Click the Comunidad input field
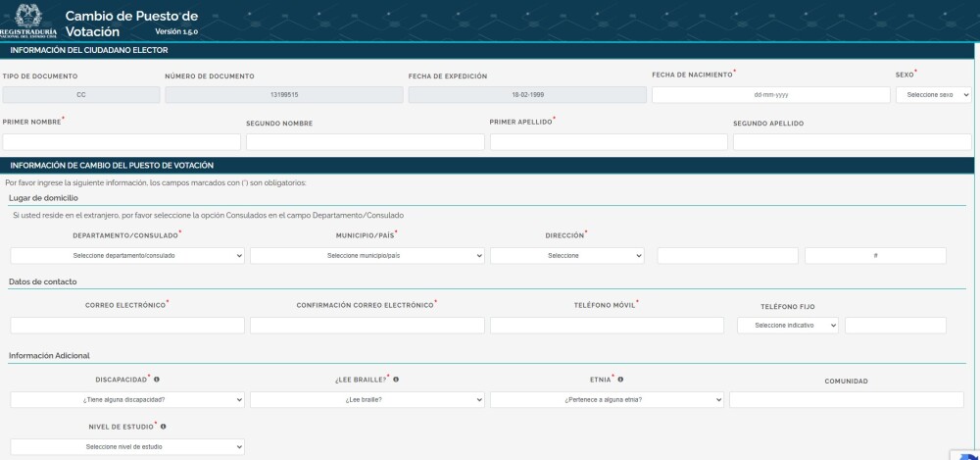Image resolution: width=980 pixels, height=460 pixels. pos(847,400)
